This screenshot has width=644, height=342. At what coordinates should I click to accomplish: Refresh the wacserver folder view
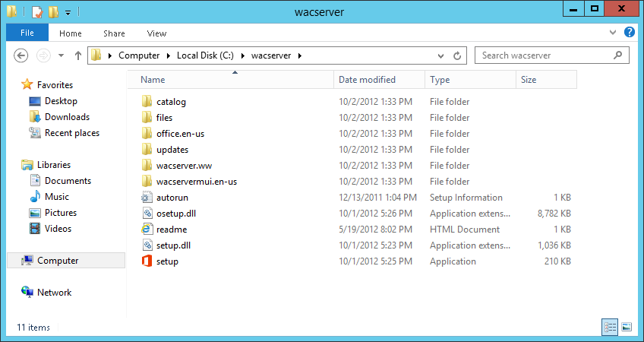pos(457,55)
